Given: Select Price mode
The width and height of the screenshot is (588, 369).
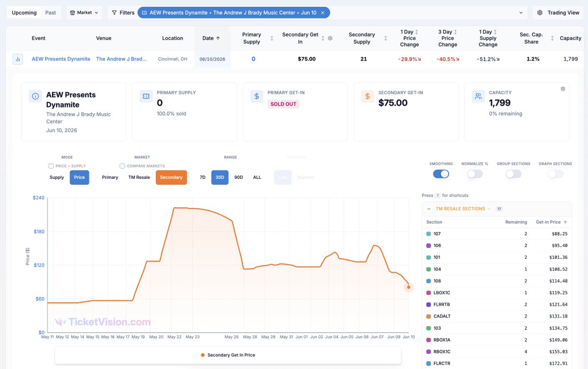Looking at the screenshot, I should coord(79,177).
